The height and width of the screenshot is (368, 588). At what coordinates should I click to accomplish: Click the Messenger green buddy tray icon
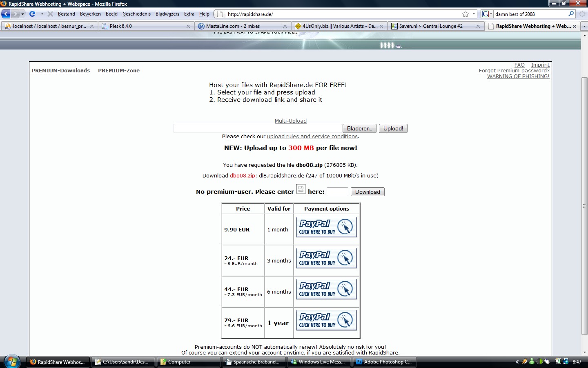coord(532,361)
